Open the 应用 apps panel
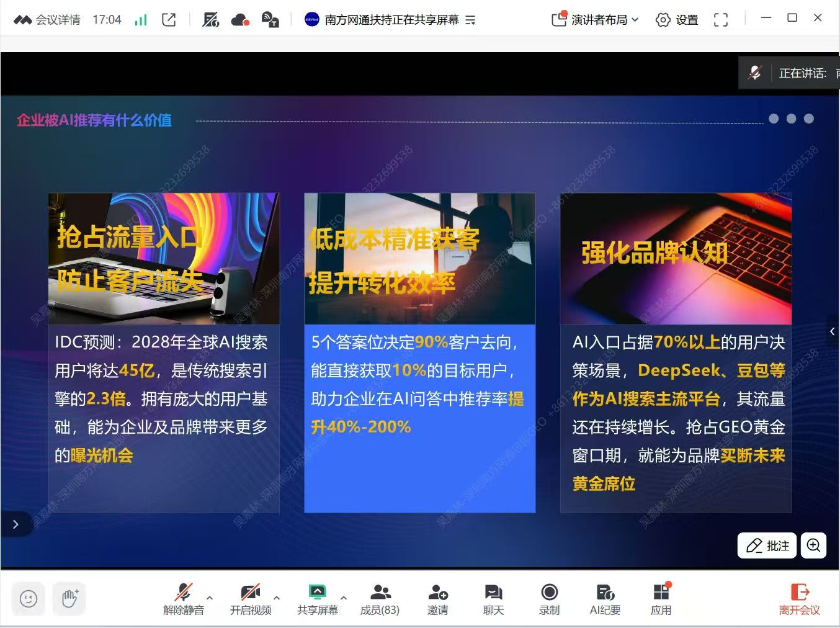Image resolution: width=840 pixels, height=628 pixels. pyautogui.click(x=661, y=598)
